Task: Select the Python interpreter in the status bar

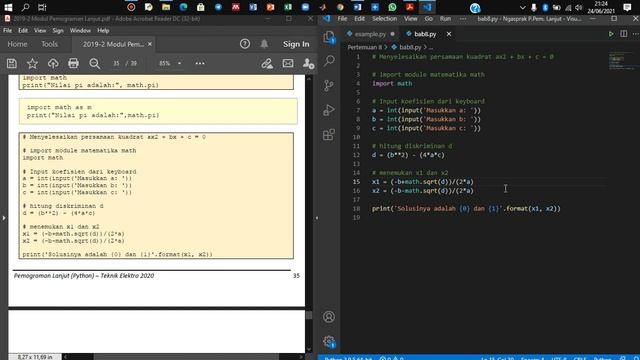Action: tap(348, 358)
